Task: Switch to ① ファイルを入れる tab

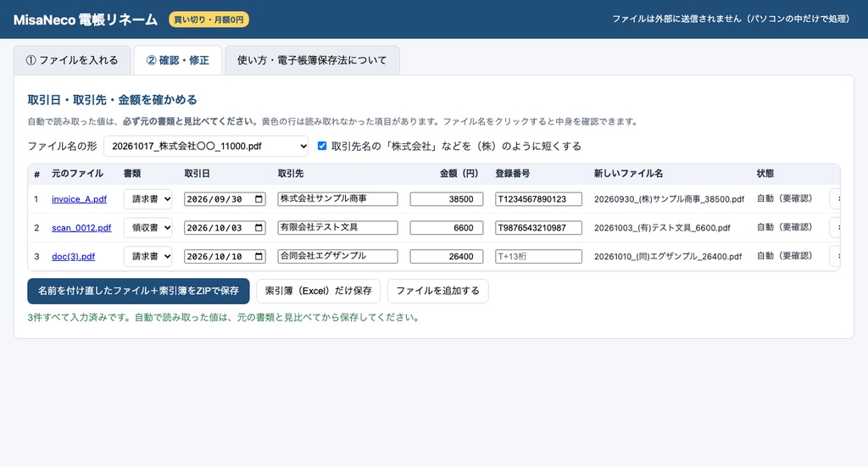Action: pos(72,60)
